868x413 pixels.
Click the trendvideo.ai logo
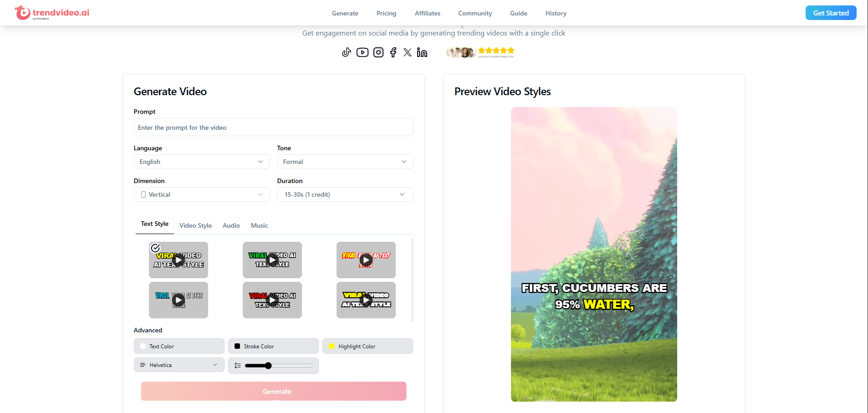(52, 13)
